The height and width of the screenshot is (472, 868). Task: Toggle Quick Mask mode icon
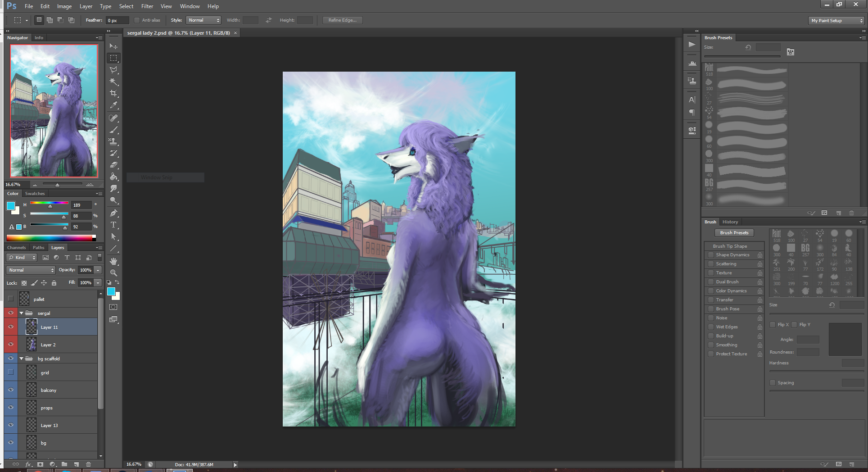(113, 307)
